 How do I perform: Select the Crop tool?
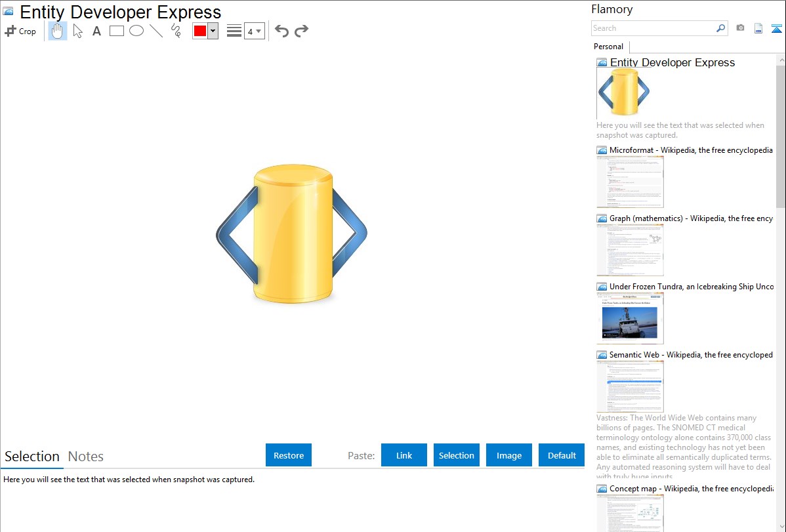pyautogui.click(x=20, y=31)
